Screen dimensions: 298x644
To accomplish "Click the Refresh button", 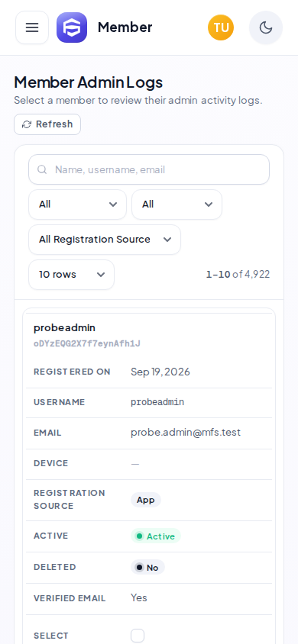I will tap(47, 124).
